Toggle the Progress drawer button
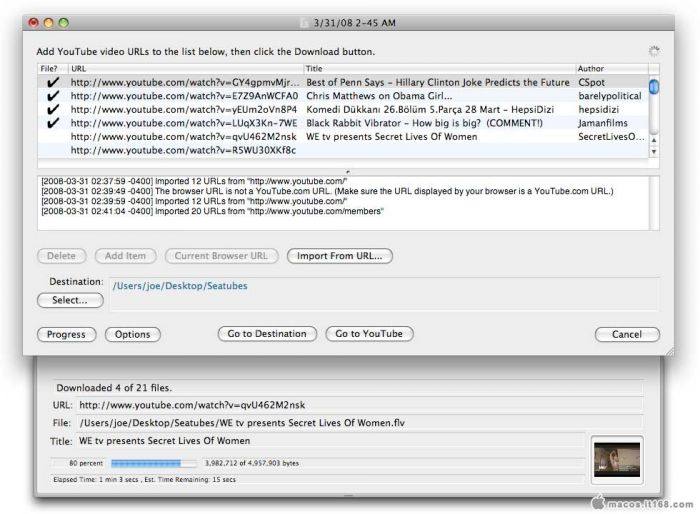700x514 pixels. click(x=67, y=334)
